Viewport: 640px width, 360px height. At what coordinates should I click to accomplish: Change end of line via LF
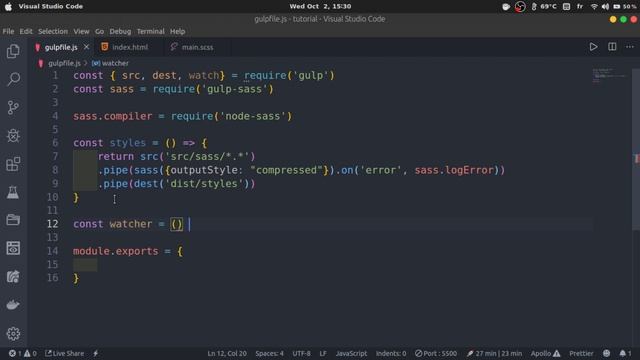(x=323, y=353)
